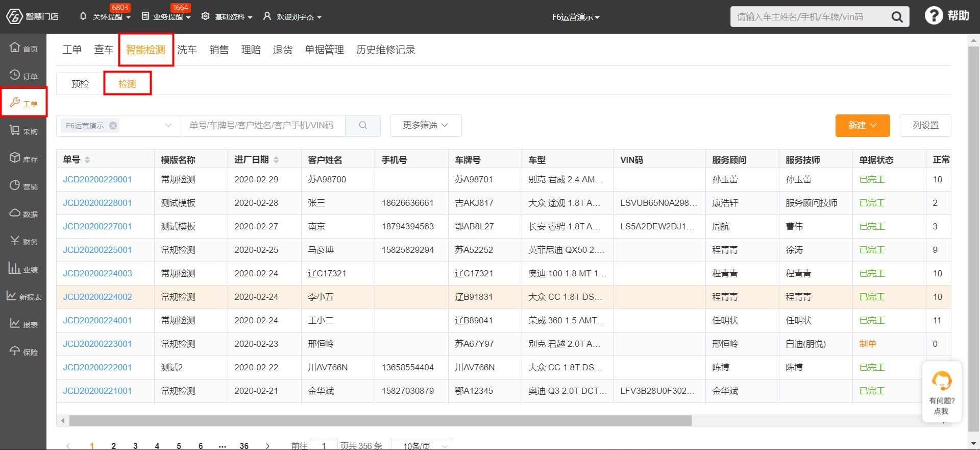980x450 pixels.
Task: Click the phone number 13658554404
Action: (408, 367)
